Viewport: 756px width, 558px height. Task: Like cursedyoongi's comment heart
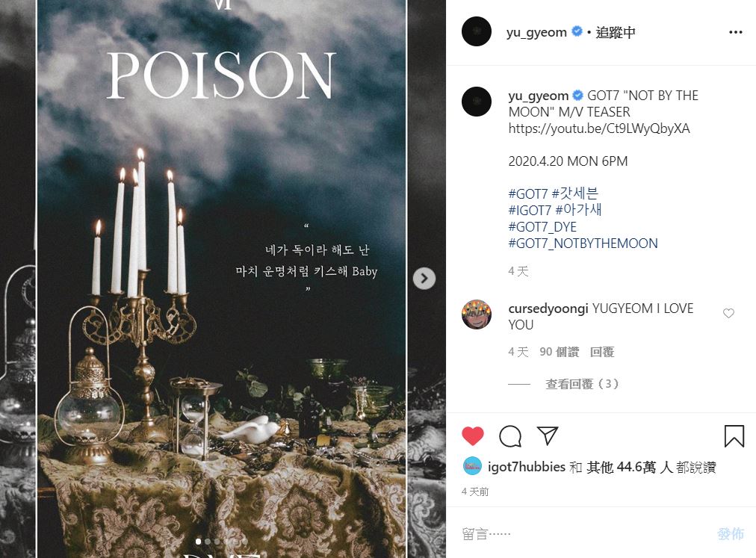(728, 314)
